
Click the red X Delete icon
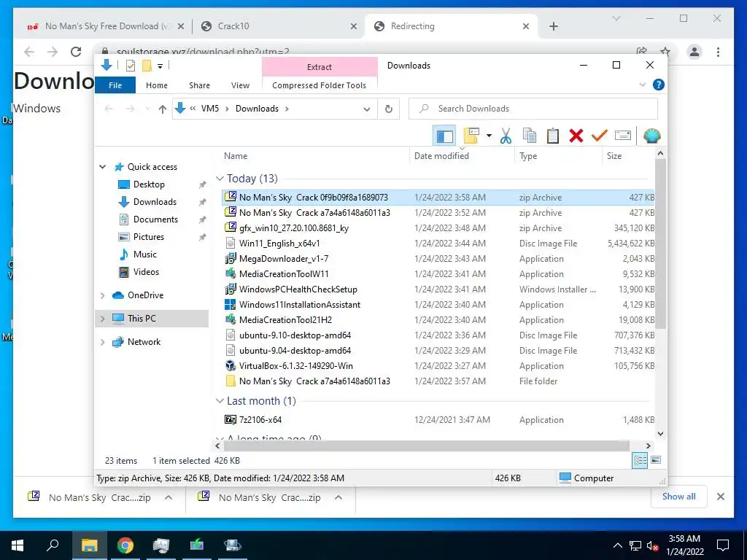point(576,136)
